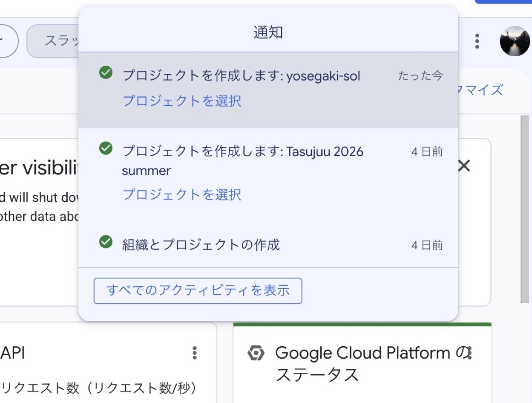
Task: Close the visibility announcement card
Action: (464, 166)
